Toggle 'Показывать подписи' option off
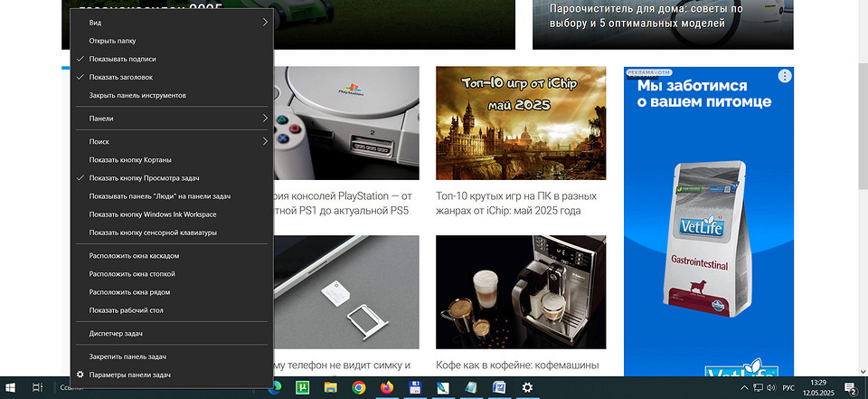The width and height of the screenshot is (868, 399). 122,59
